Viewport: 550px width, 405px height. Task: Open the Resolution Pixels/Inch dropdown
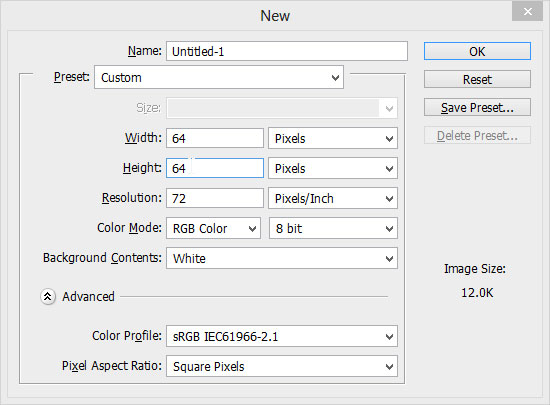(333, 198)
